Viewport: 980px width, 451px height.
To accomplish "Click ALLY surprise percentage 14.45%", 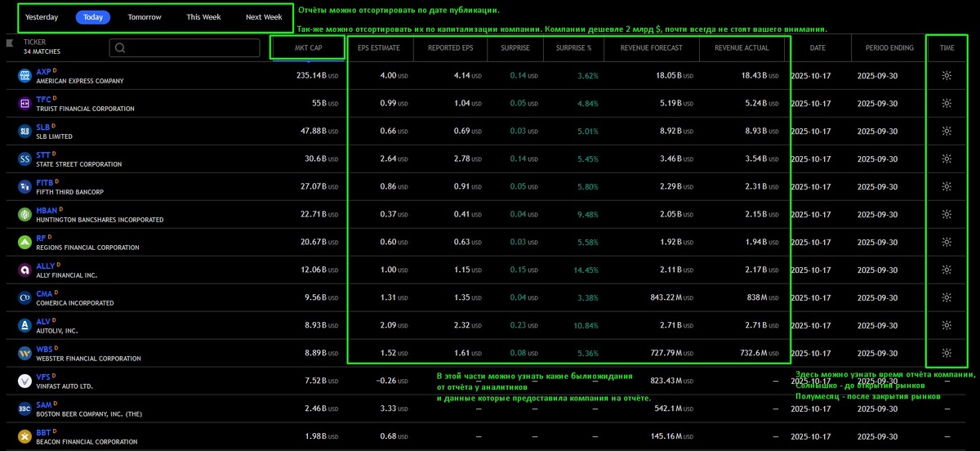I will click(x=587, y=270).
